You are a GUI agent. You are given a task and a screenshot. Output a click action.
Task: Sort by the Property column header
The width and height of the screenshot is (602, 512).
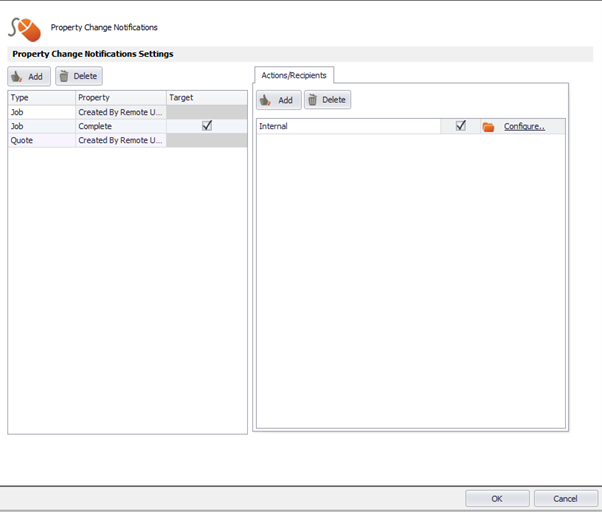pos(121,97)
